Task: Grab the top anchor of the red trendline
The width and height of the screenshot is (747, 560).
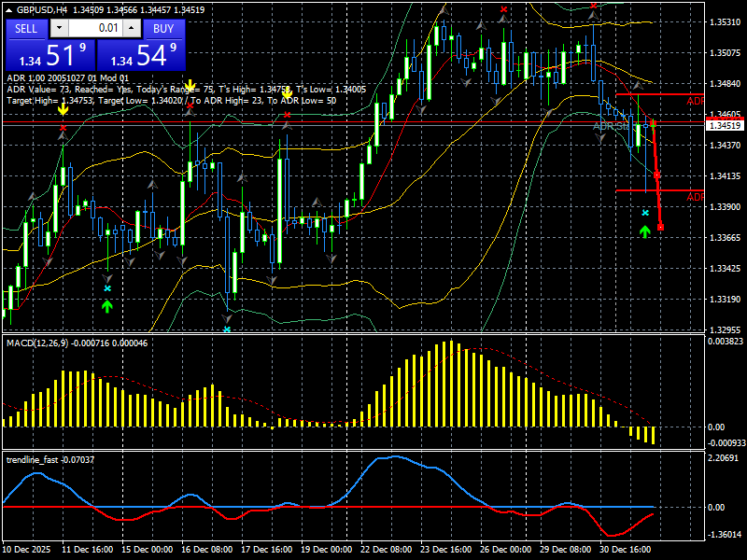Action: pos(653,124)
